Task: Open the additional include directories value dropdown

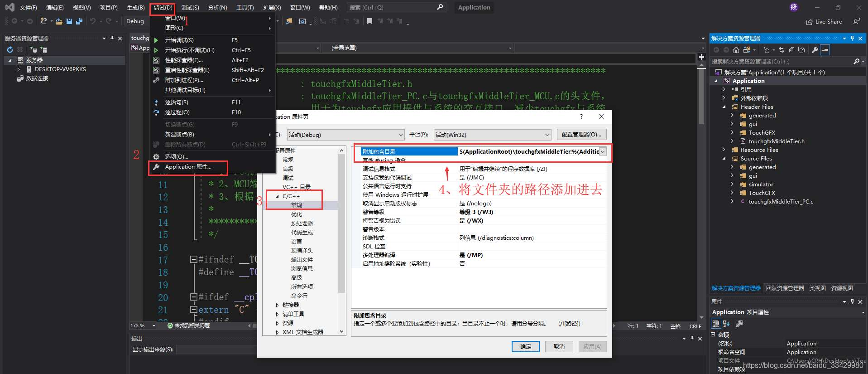Action: click(x=603, y=151)
